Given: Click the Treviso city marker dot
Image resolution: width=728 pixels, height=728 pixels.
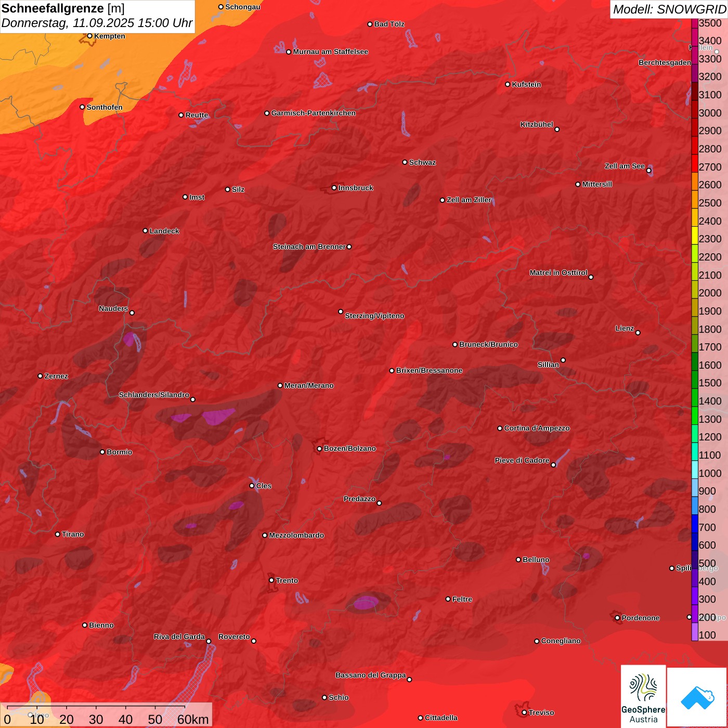Looking at the screenshot, I should tap(524, 712).
